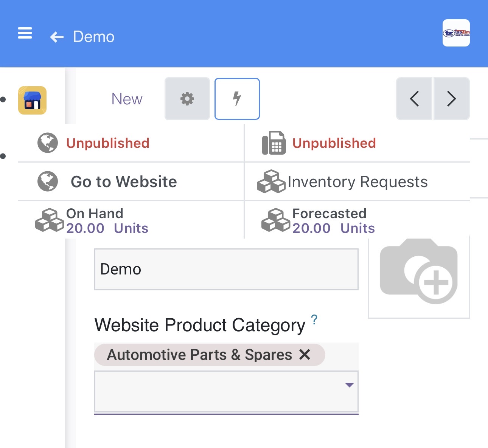Click the Demo product name field

tap(226, 269)
